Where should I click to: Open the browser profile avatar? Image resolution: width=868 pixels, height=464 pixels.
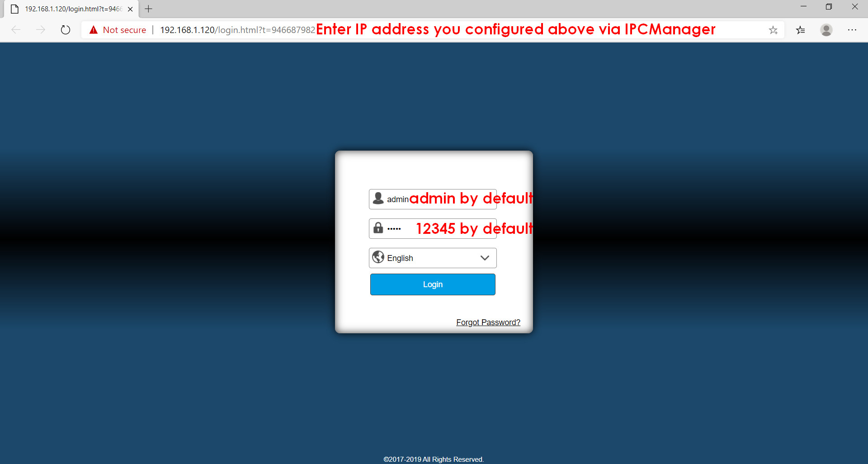[826, 30]
